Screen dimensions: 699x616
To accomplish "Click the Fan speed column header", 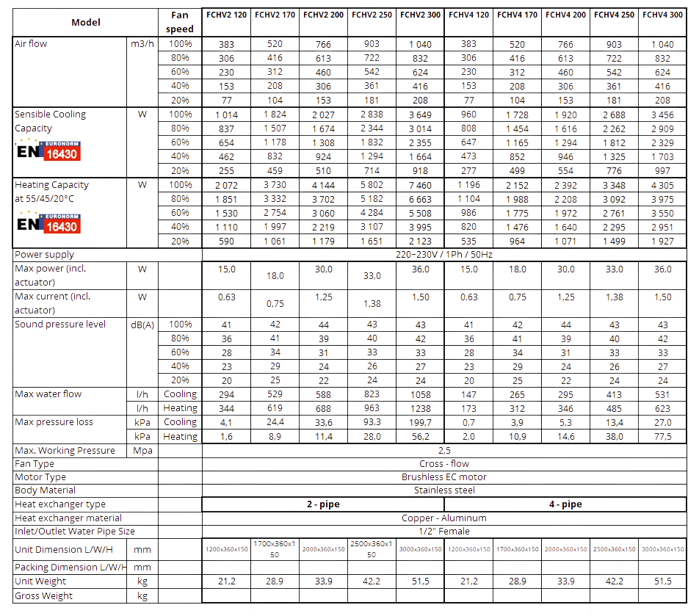I will [180, 22].
